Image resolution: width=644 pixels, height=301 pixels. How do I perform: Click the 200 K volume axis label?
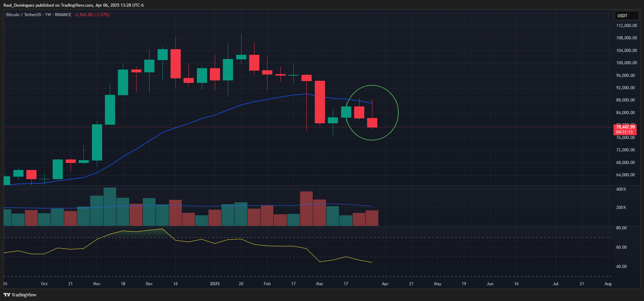tap(621, 208)
